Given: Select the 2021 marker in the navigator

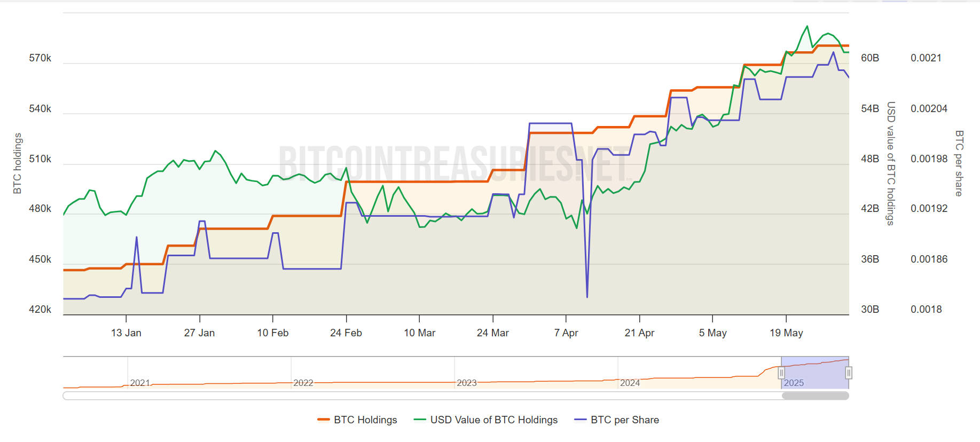Looking at the screenshot, I should pos(140,383).
